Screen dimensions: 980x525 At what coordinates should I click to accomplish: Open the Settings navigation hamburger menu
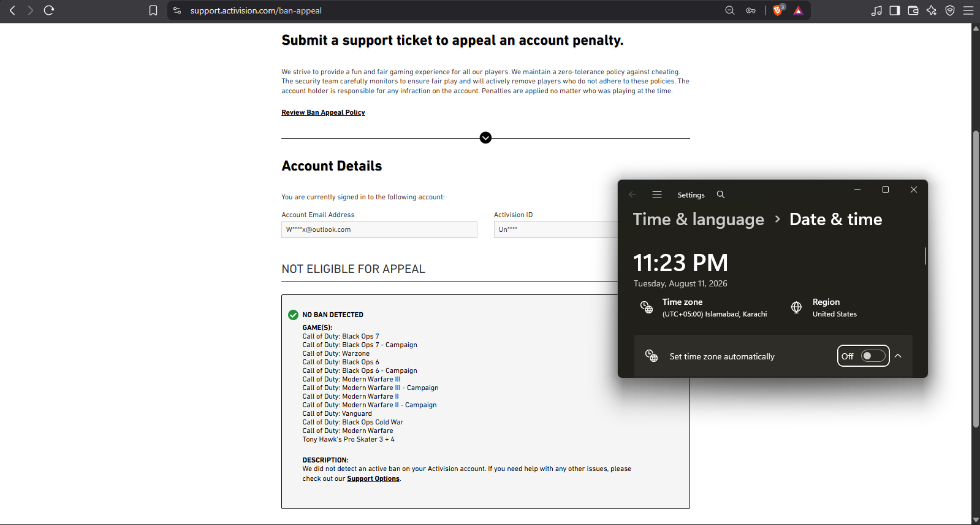(657, 194)
